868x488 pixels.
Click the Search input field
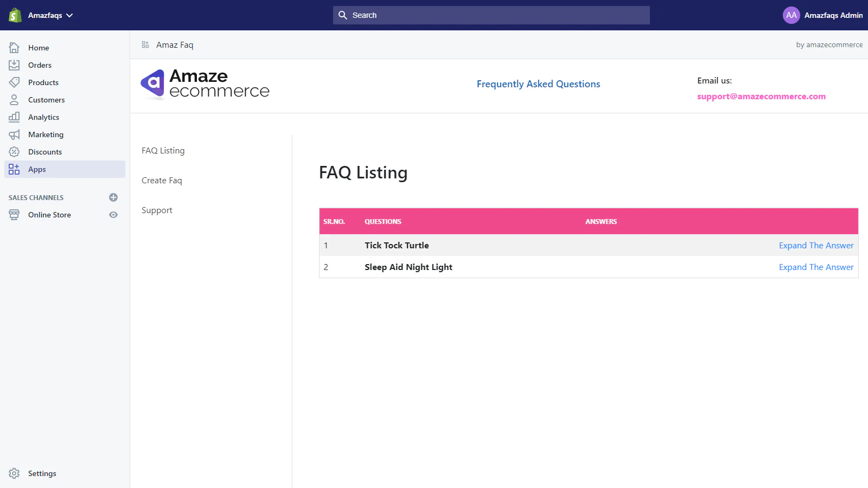click(492, 15)
